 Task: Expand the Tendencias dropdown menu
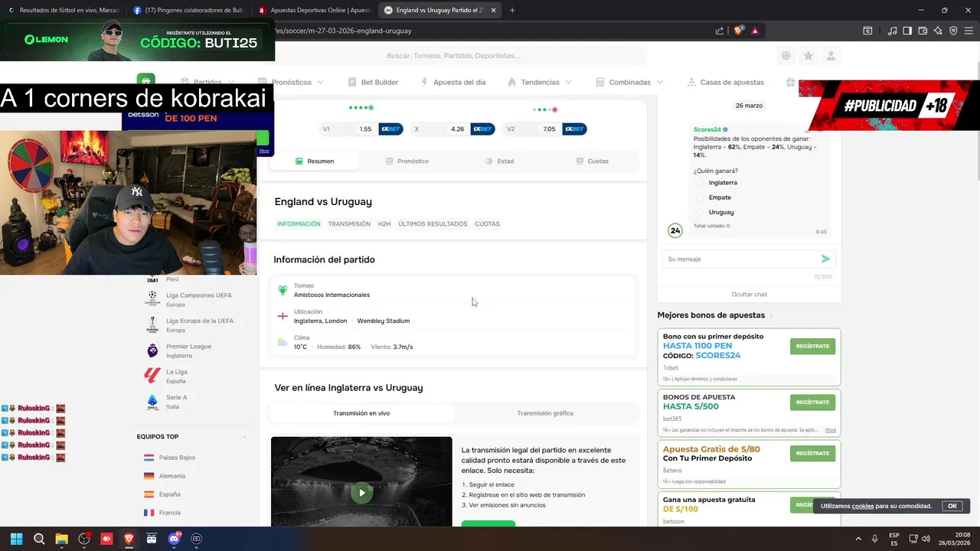point(568,82)
